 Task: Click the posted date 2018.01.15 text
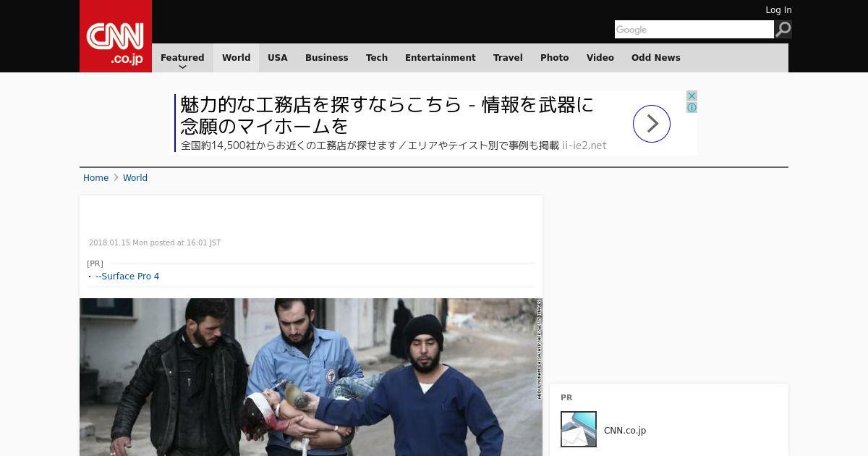[x=155, y=243]
